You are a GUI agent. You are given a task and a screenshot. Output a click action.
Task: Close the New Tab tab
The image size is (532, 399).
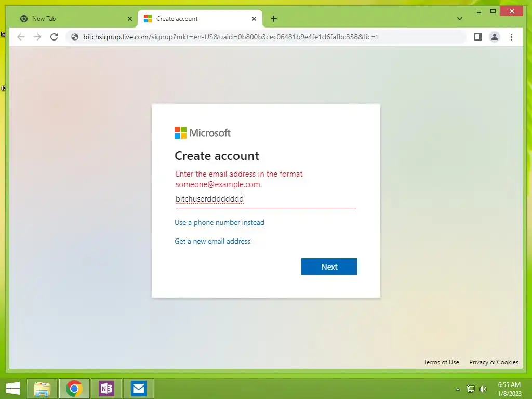129,19
